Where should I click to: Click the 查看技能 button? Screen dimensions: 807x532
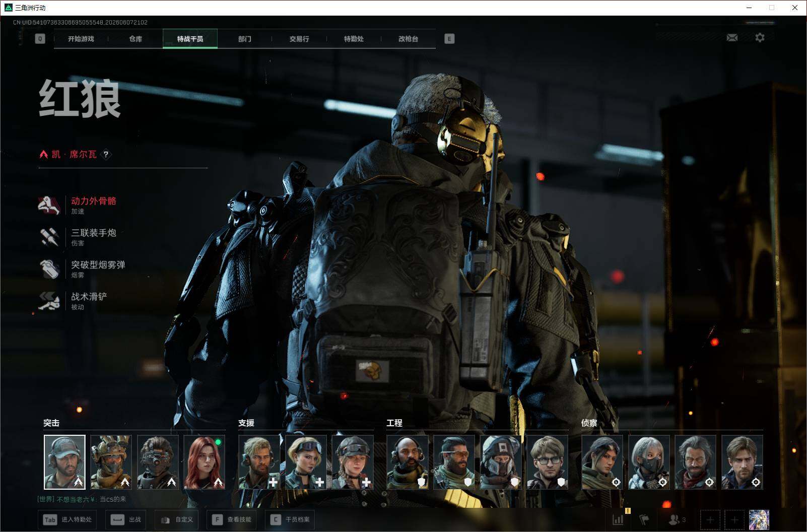tap(232, 519)
